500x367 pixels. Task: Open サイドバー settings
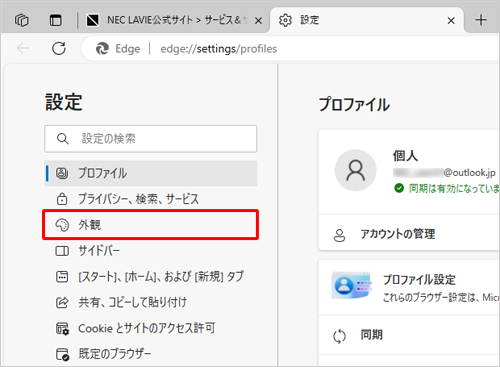click(x=151, y=251)
